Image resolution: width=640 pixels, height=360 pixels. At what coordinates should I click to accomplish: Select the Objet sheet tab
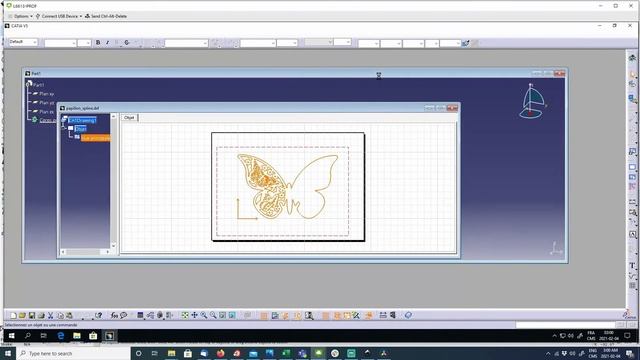pos(129,118)
